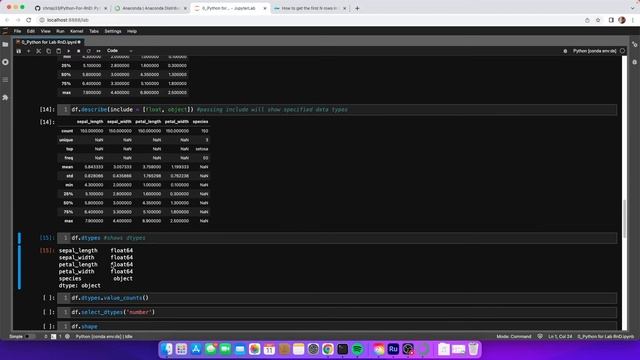
Task: Save the notebook with the toolbar icon
Action: click(19, 51)
